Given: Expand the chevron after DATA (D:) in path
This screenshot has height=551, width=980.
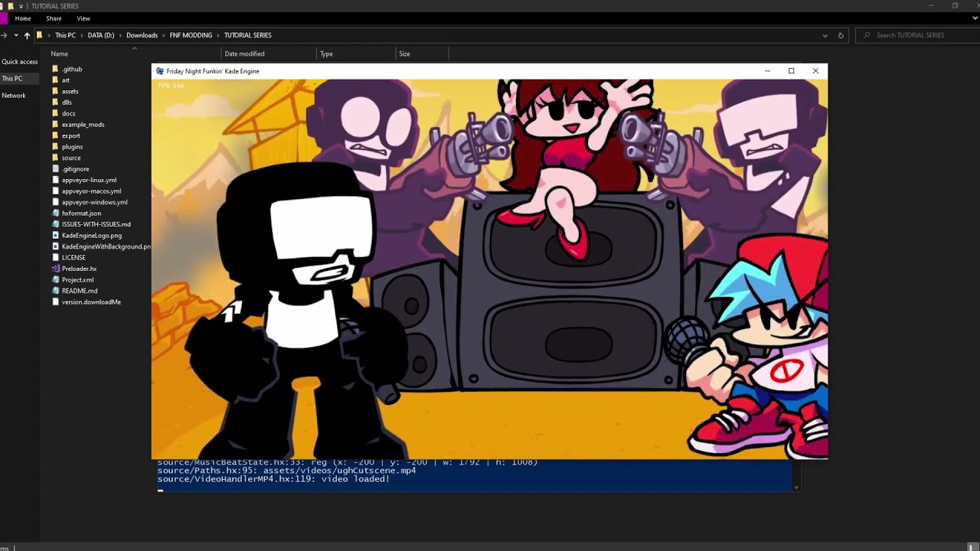Looking at the screenshot, I should 121,35.
